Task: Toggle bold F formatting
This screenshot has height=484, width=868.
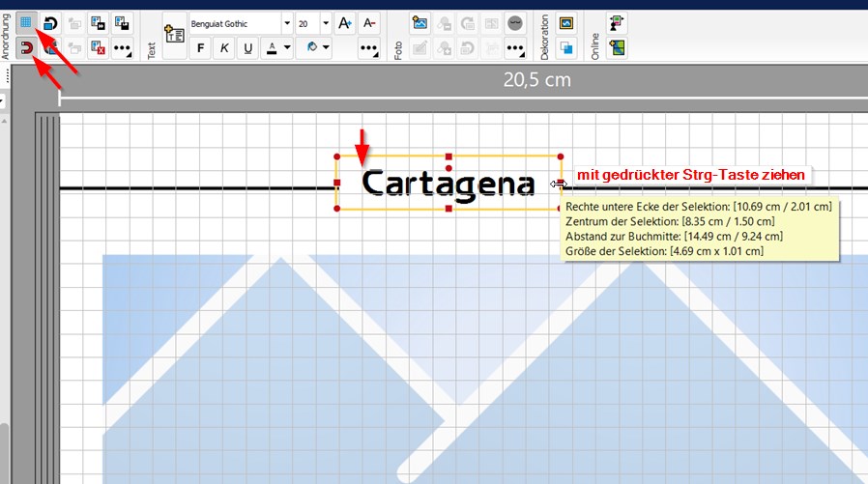Action: [x=200, y=47]
